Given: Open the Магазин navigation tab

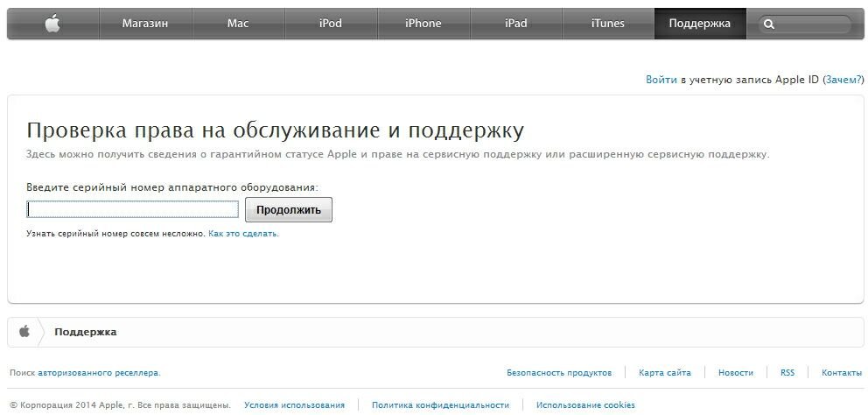Looking at the screenshot, I should (x=145, y=24).
